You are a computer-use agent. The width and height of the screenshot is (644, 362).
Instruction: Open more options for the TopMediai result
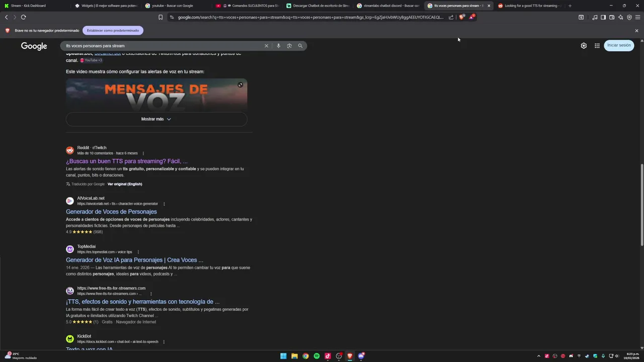click(138, 252)
